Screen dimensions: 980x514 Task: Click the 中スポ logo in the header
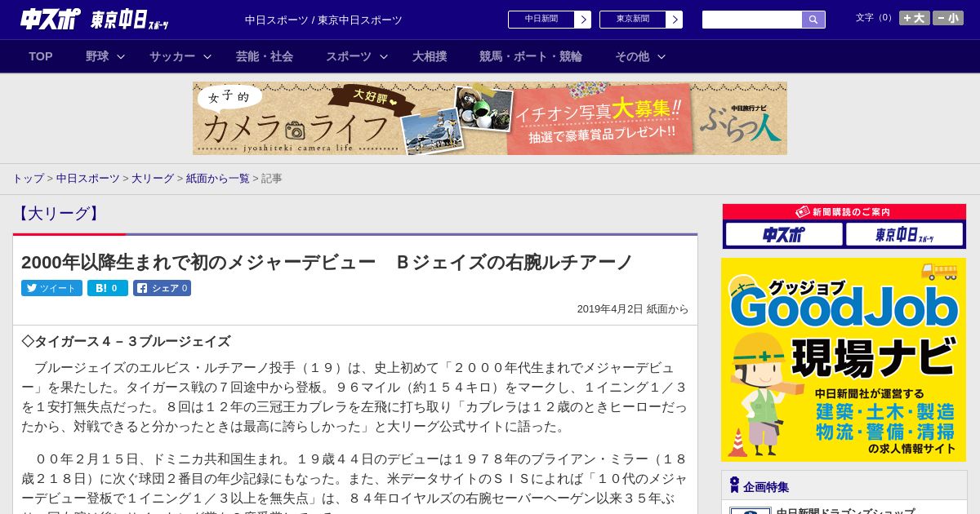pyautogui.click(x=51, y=19)
